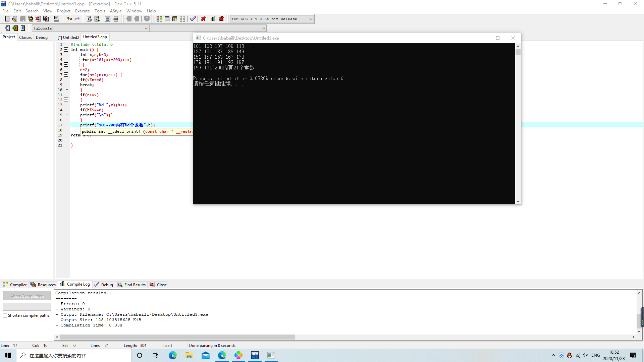The image size is (644, 362).
Task: Click the Close button in bottom panel
Action: [158, 285]
